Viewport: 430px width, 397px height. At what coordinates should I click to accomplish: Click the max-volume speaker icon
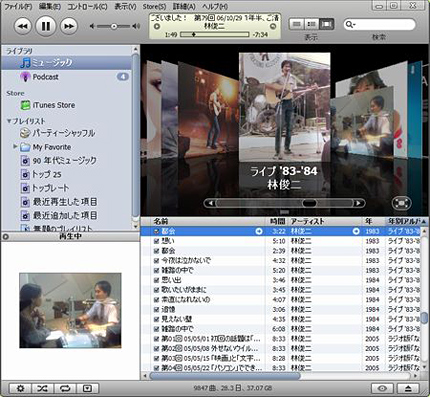(136, 26)
